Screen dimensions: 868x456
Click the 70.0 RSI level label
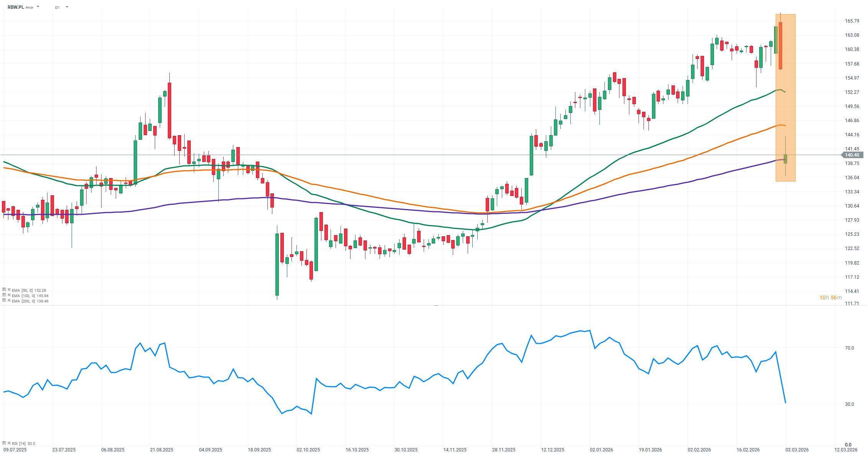coord(849,348)
